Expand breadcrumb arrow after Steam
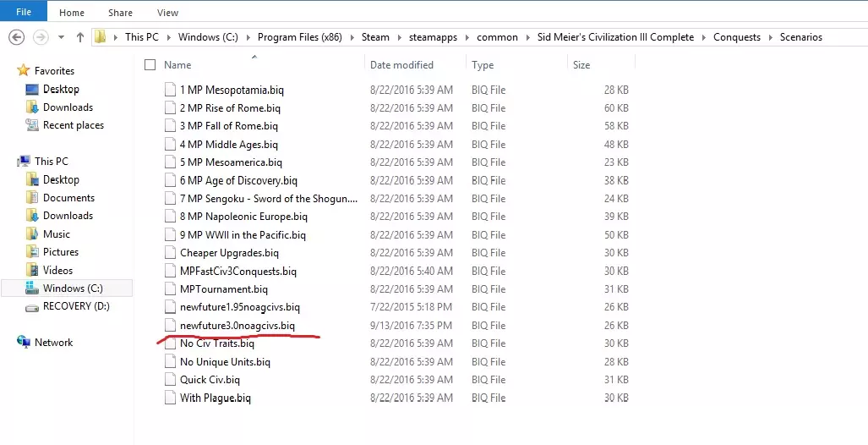868x445 pixels. 399,37
